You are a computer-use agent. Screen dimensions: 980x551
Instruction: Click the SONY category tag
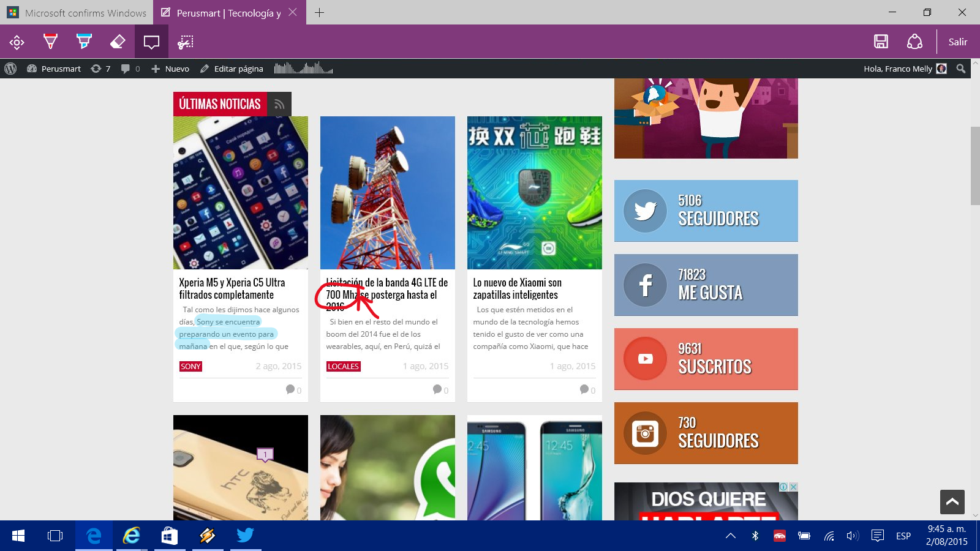[190, 366]
